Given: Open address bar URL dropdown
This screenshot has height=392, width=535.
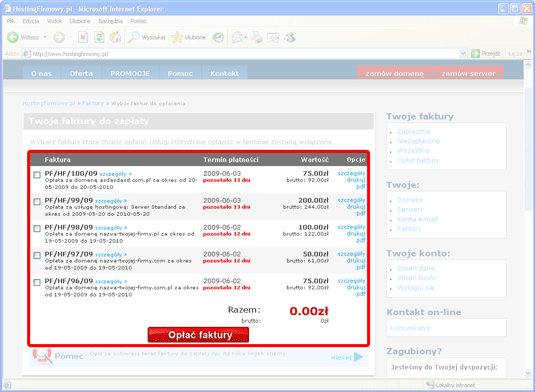Looking at the screenshot, I should (463, 54).
